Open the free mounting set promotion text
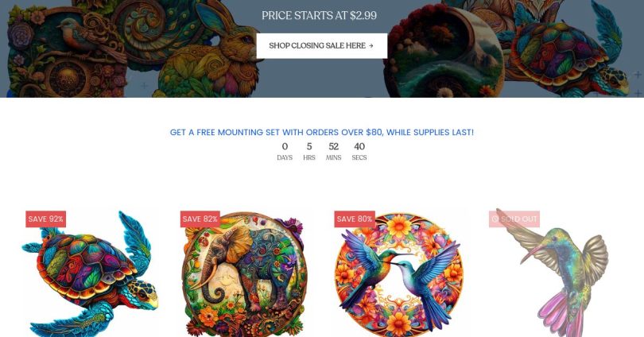Image resolution: width=644 pixels, height=337 pixels. 321,132
